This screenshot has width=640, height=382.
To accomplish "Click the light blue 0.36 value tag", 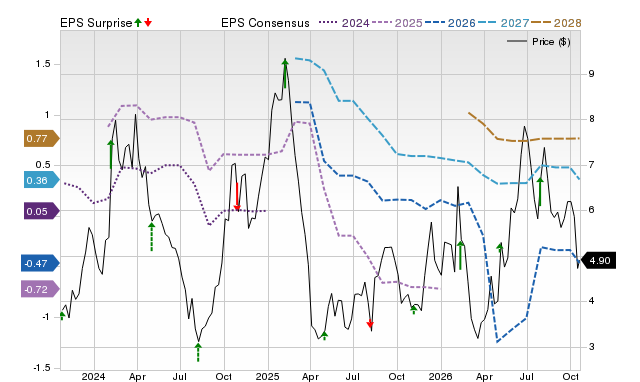I will [x=42, y=180].
